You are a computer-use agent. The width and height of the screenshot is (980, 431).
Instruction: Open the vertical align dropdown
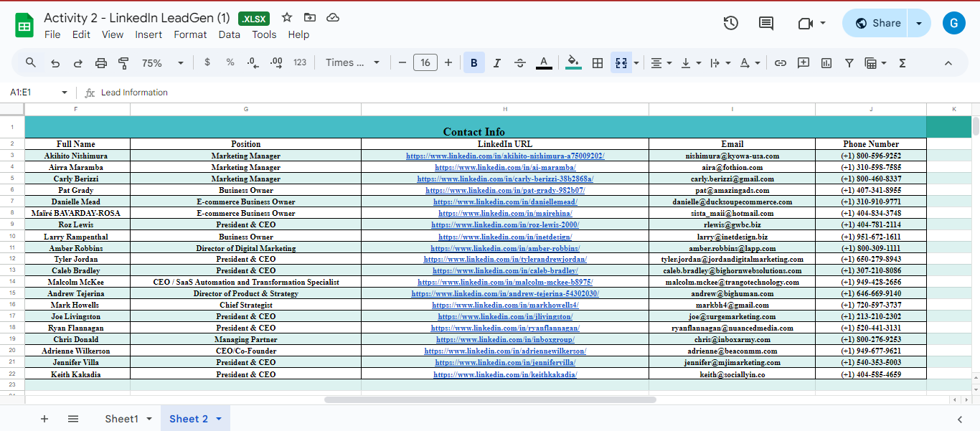pyautogui.click(x=690, y=63)
